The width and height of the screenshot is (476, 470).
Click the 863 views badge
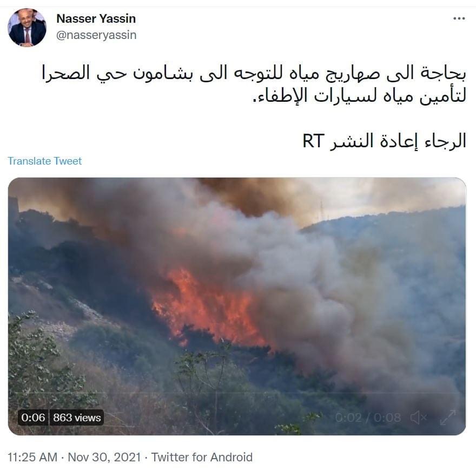tap(77, 417)
